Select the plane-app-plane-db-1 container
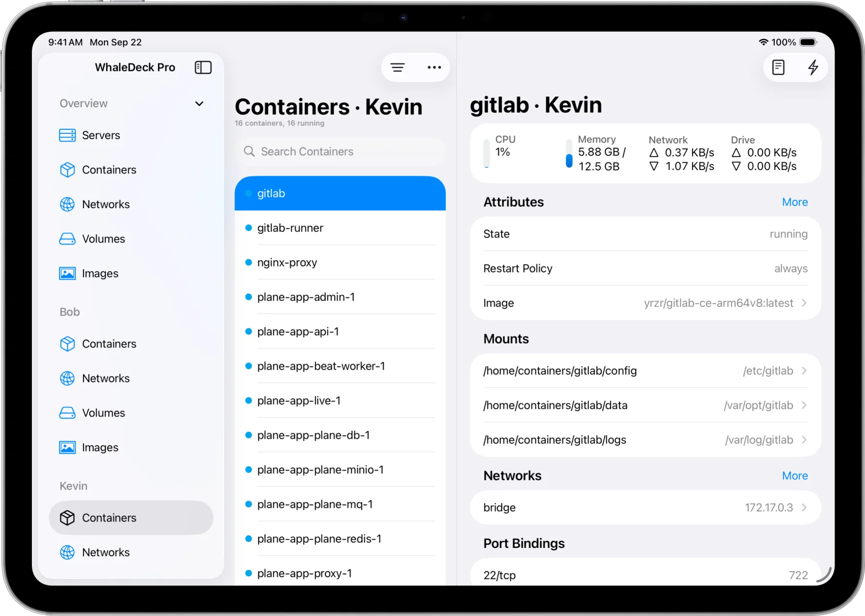865x616 pixels. click(x=313, y=435)
